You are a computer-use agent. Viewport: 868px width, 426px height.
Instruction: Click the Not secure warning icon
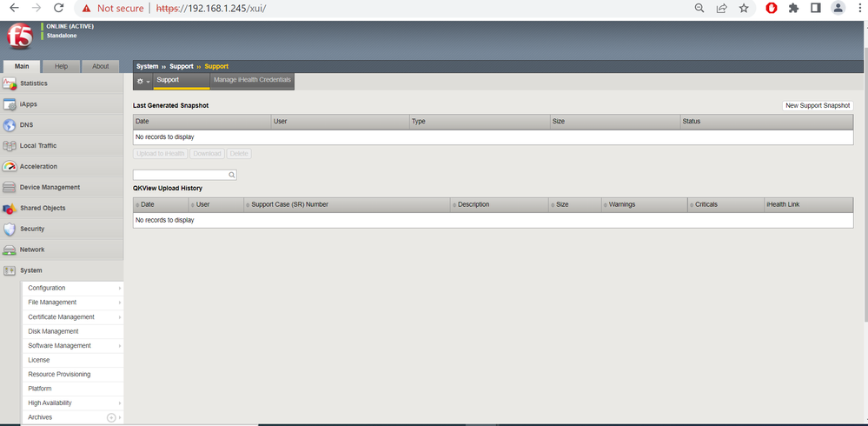pos(86,9)
